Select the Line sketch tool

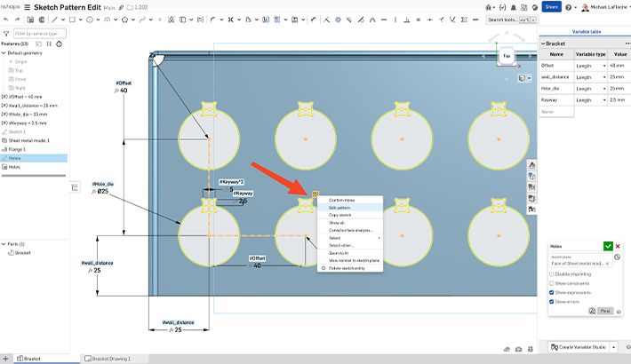(x=54, y=20)
